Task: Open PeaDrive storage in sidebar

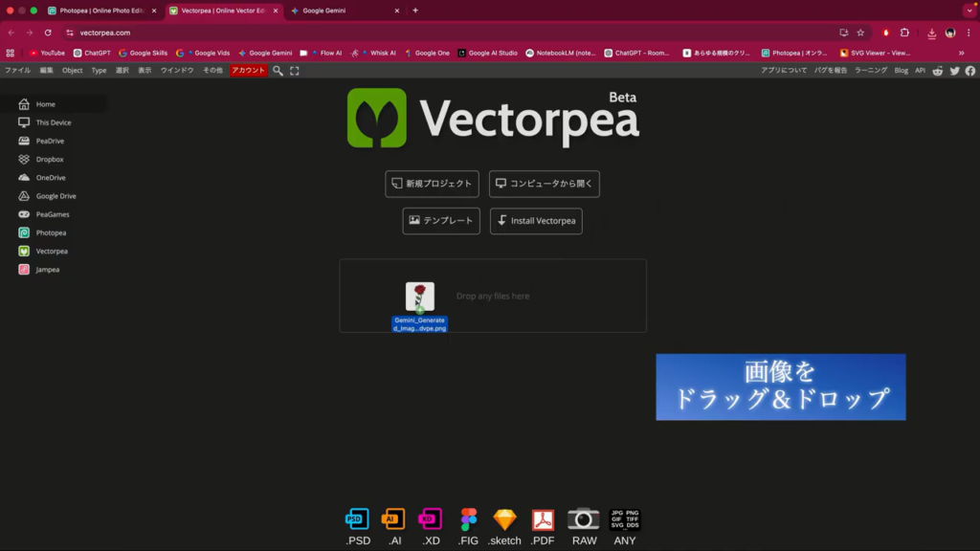Action: (x=50, y=141)
